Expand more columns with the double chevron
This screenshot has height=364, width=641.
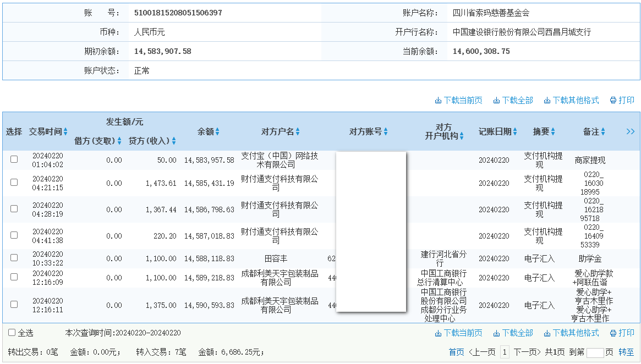631,131
